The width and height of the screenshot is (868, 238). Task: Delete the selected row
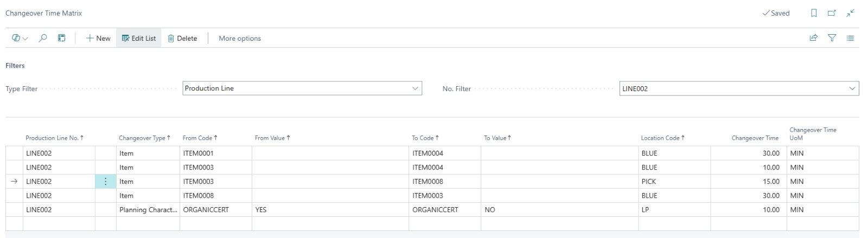(x=182, y=38)
